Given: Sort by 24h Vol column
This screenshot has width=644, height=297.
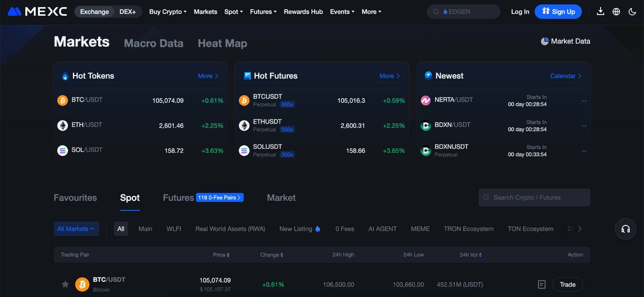Looking at the screenshot, I should click(471, 255).
